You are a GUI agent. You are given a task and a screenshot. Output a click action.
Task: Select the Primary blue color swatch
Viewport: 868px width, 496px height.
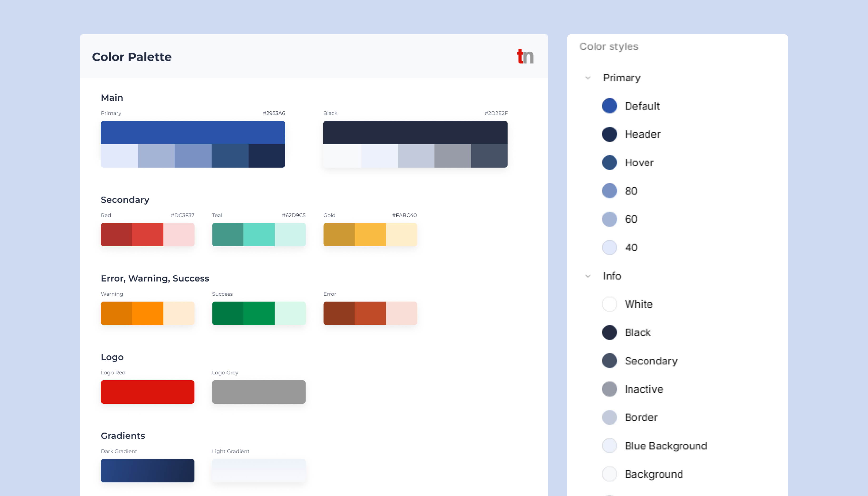[x=193, y=133]
